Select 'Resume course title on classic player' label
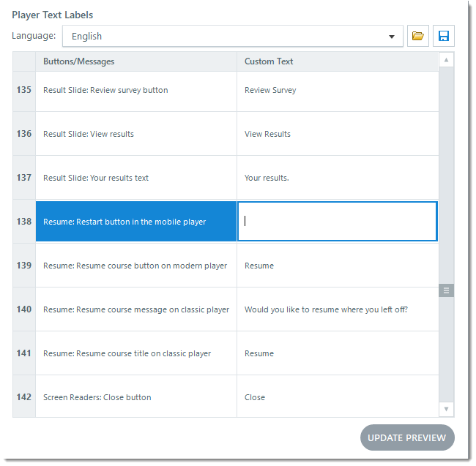The width and height of the screenshot is (476, 466). (x=127, y=353)
